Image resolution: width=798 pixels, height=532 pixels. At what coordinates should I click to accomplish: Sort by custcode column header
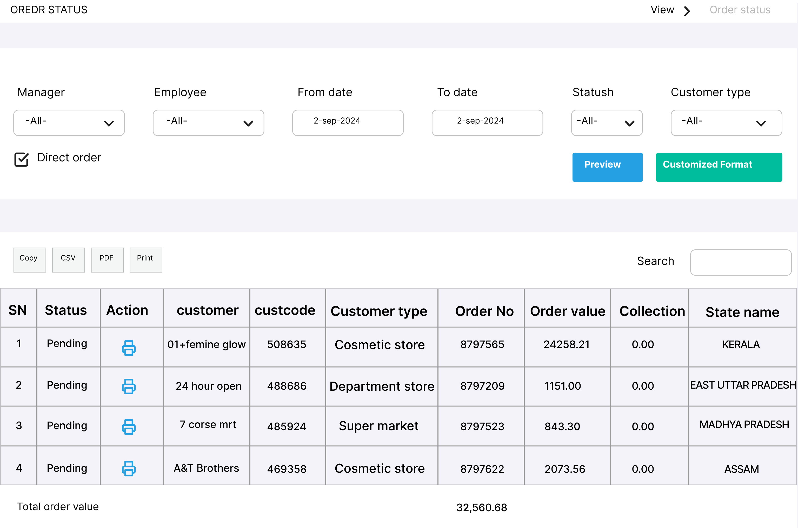point(285,310)
